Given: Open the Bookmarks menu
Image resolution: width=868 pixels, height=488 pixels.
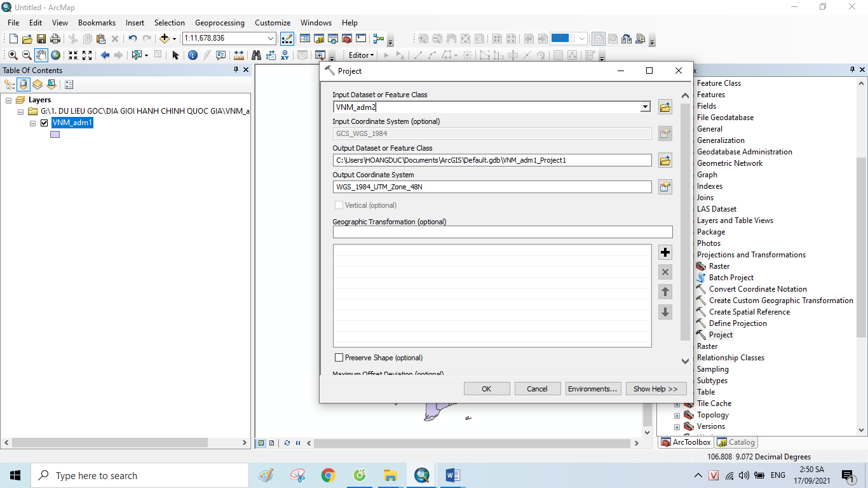Looking at the screenshot, I should pyautogui.click(x=97, y=22).
